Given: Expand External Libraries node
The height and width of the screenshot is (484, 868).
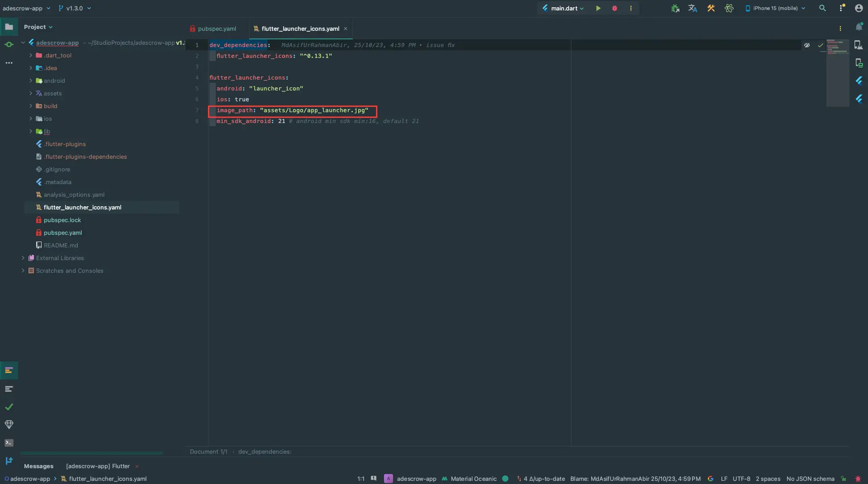Looking at the screenshot, I should pos(23,258).
